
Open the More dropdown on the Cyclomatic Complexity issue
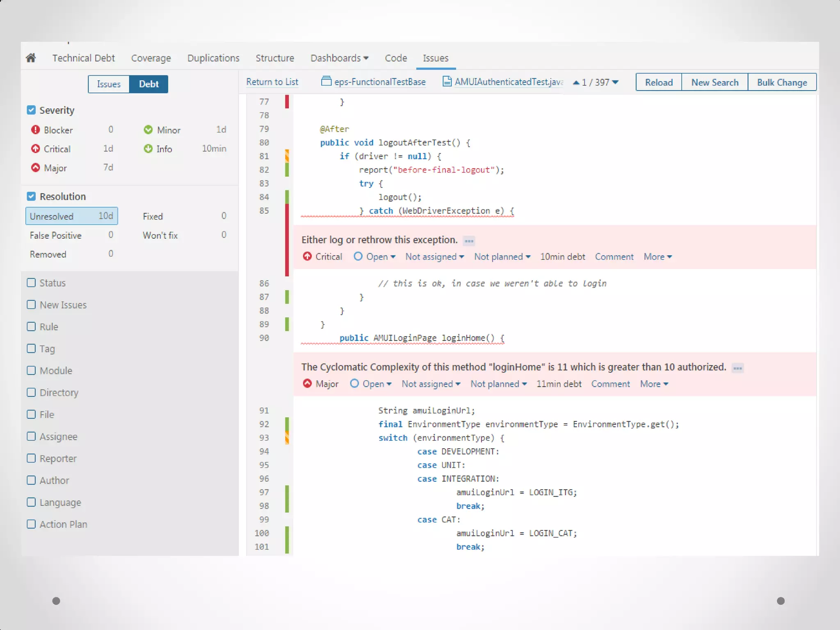654,384
